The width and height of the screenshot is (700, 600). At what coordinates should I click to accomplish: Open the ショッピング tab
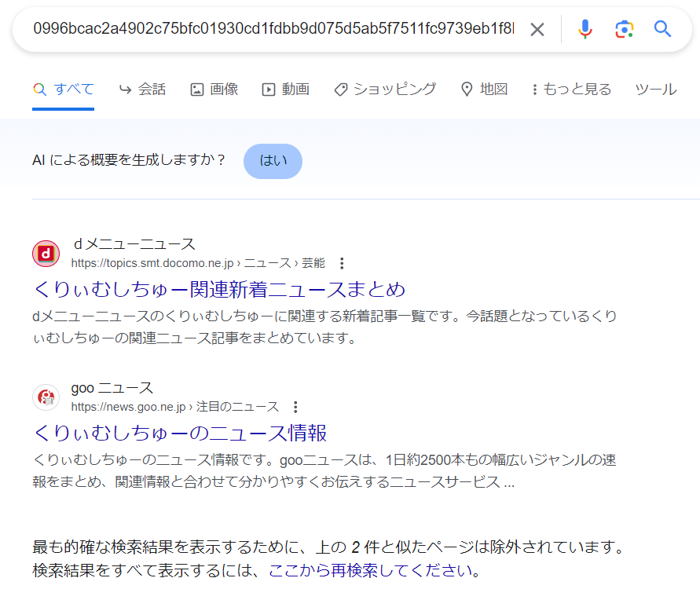click(x=385, y=90)
